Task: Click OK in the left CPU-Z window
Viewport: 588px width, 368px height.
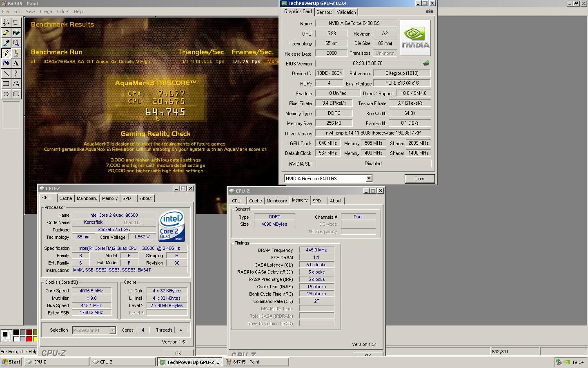Action: [178, 353]
